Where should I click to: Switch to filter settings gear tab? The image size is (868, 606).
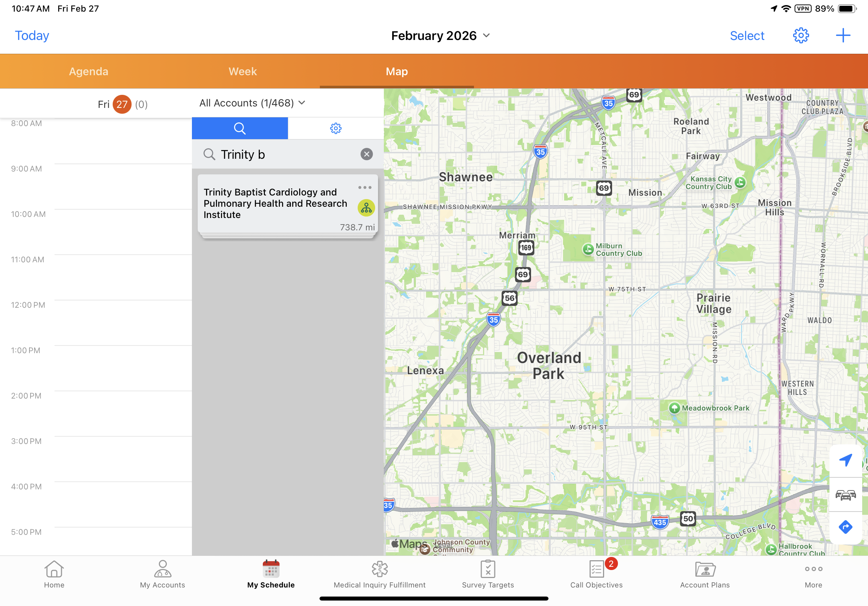click(x=335, y=129)
